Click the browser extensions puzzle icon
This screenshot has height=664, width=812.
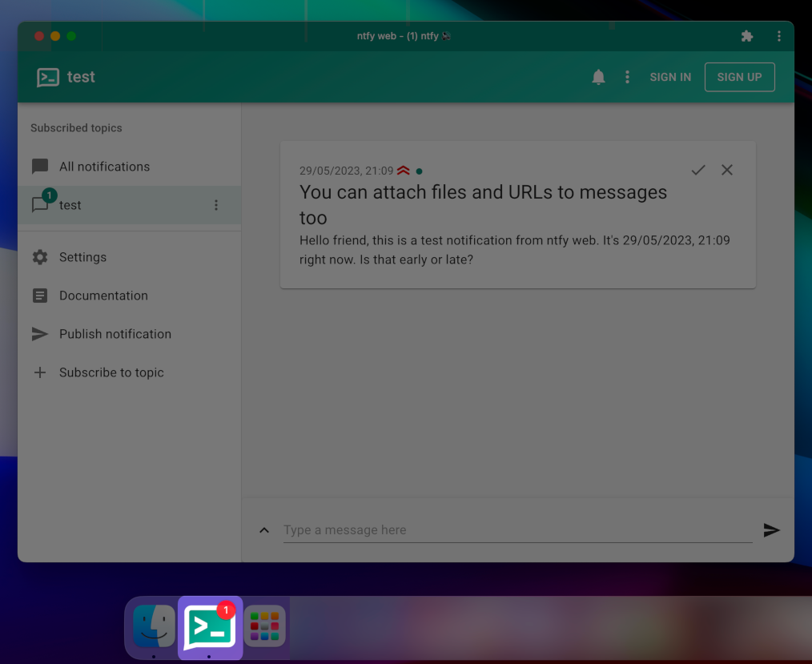747,36
